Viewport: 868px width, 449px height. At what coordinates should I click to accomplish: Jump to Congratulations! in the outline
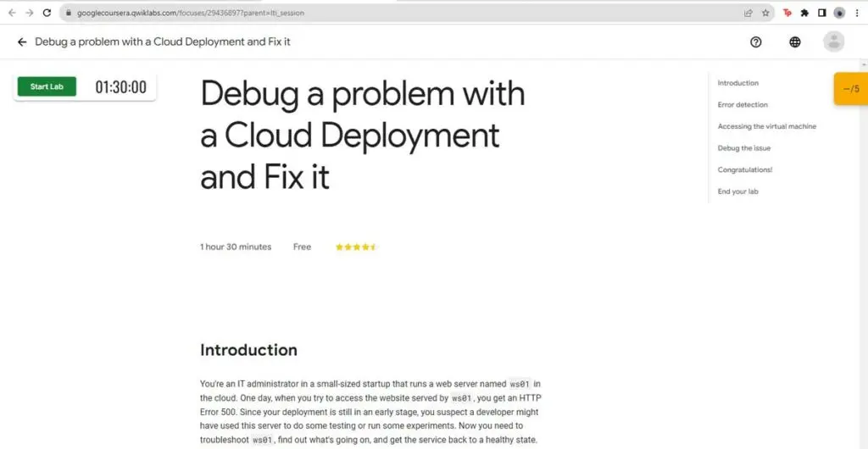(x=744, y=169)
